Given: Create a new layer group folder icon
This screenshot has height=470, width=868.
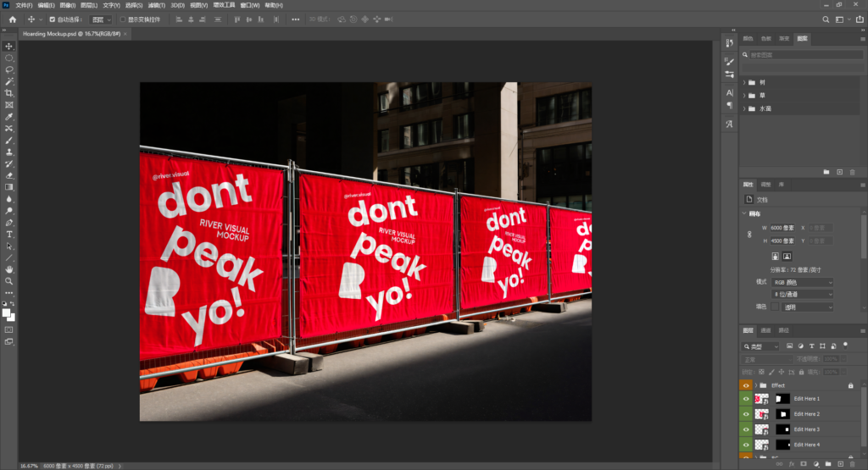Looking at the screenshot, I should [x=828, y=464].
